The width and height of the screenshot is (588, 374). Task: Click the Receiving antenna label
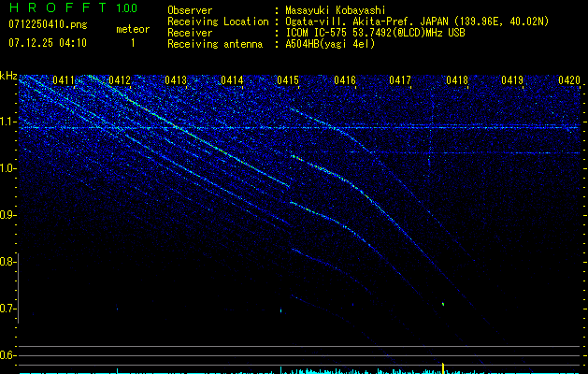coord(215,44)
